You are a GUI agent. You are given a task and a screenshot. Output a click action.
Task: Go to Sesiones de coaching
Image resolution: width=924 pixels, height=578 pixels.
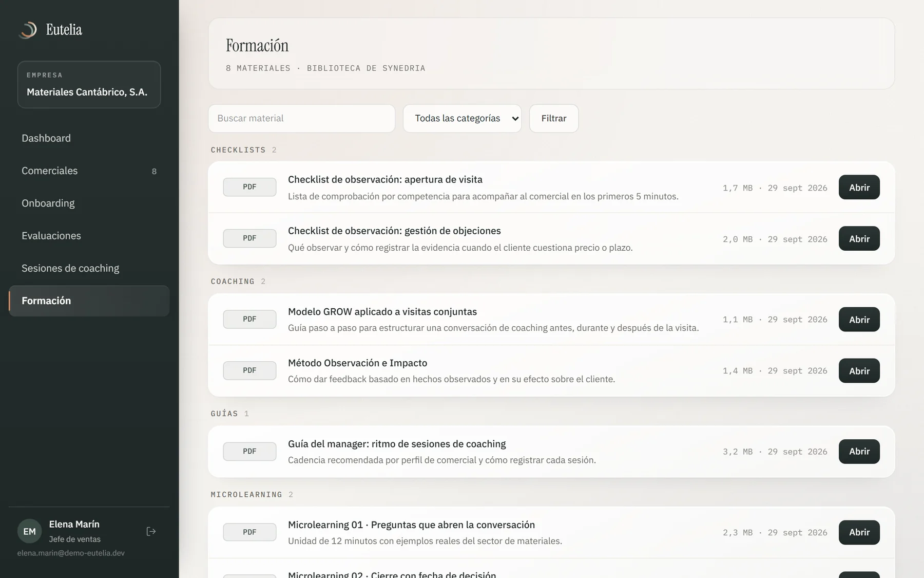pyautogui.click(x=89, y=268)
